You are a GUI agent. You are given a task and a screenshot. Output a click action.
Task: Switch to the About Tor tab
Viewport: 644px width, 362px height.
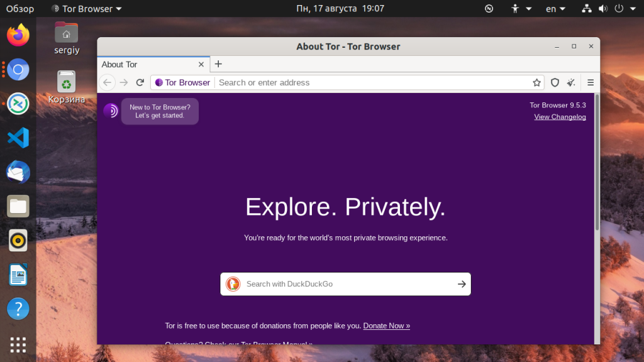click(145, 64)
